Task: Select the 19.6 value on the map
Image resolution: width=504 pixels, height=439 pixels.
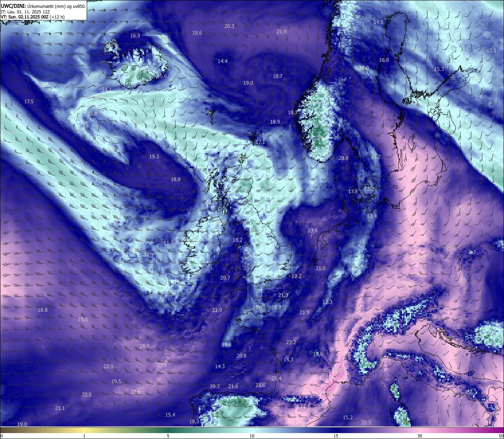Action: (x=197, y=33)
